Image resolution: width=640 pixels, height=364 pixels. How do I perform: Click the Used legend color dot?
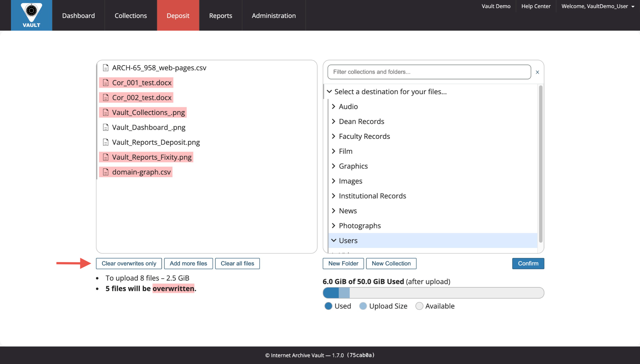coord(328,306)
